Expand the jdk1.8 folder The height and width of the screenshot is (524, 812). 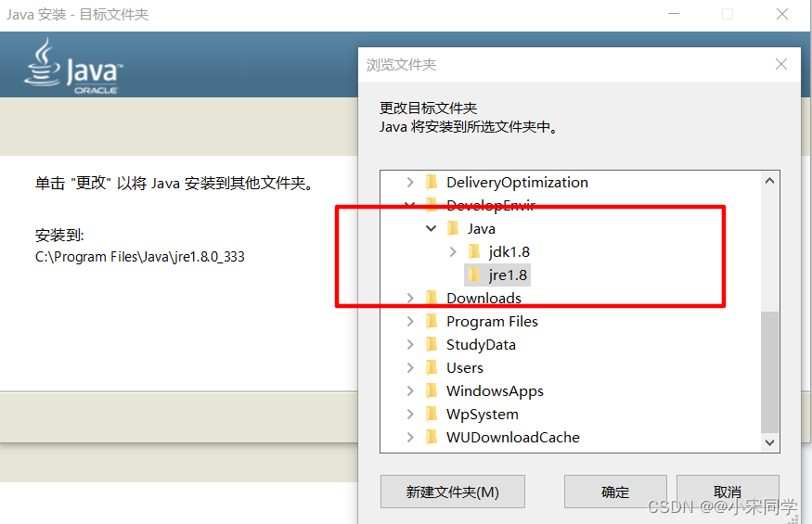coord(453,251)
